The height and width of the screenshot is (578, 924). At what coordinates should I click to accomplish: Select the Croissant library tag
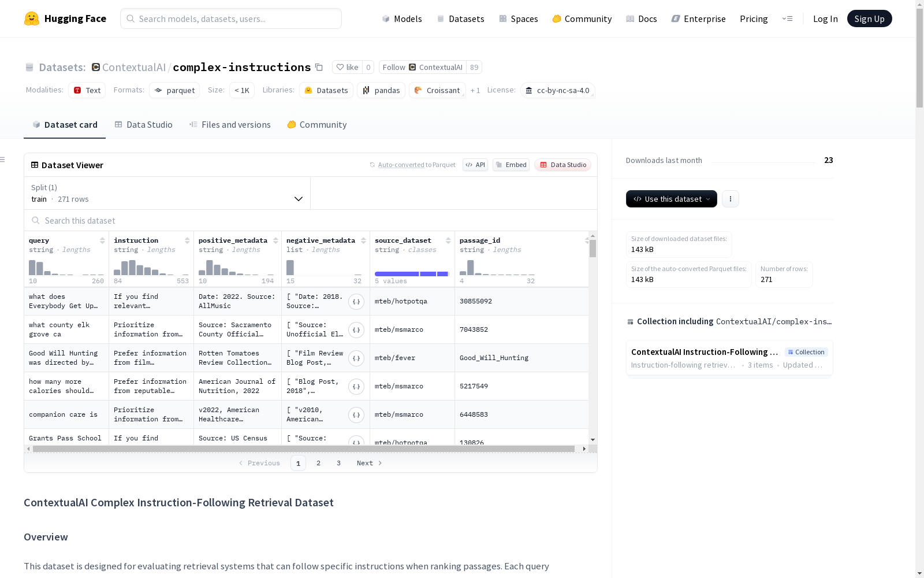pyautogui.click(x=437, y=90)
